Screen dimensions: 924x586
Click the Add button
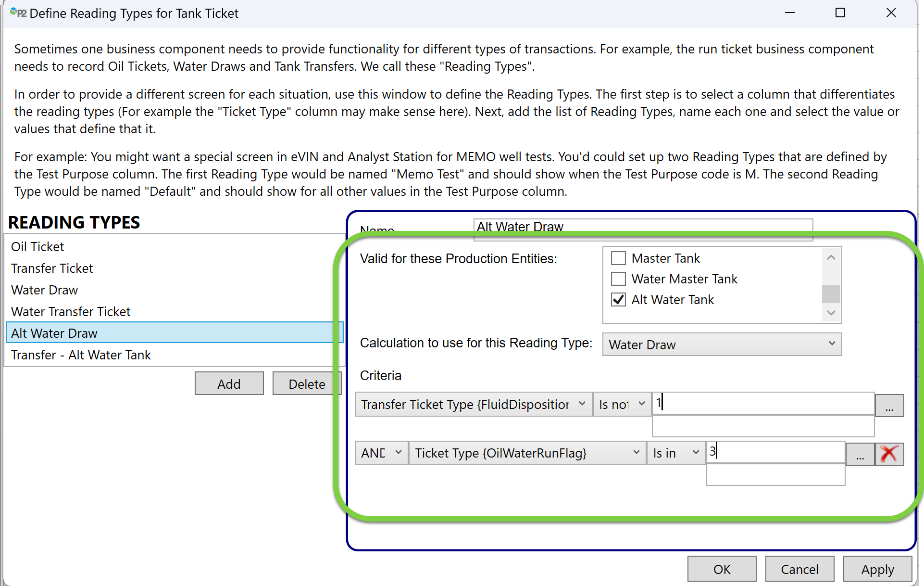229,384
